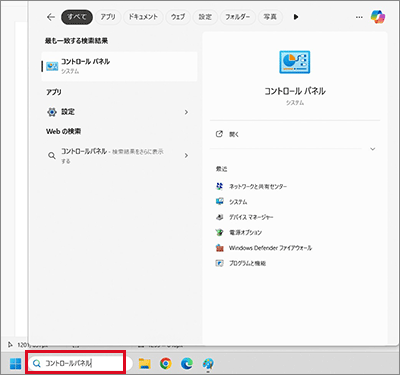Click the Device Manager icon
Image resolution: width=400 pixels, height=375 pixels.
[x=219, y=217]
